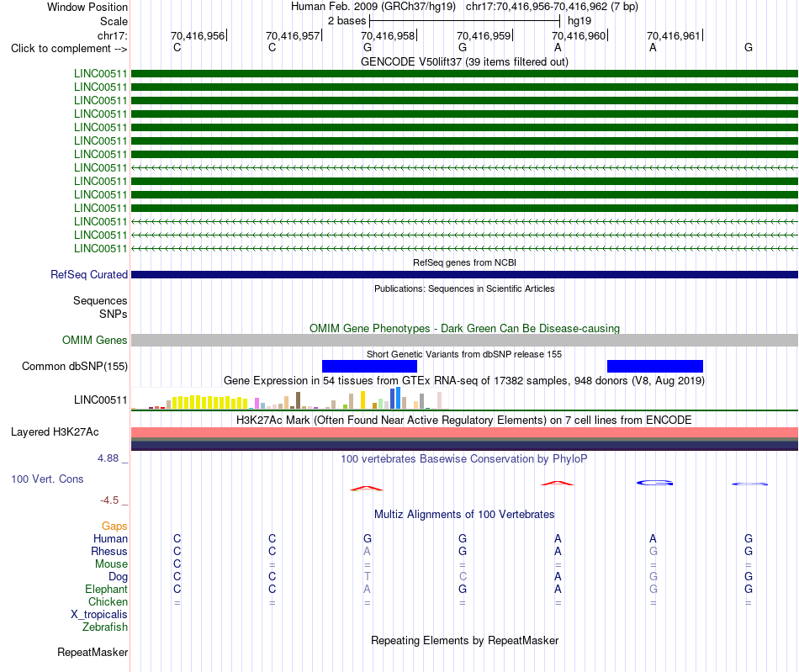Click the LINC00511 label beside the GTEx bar chart
This screenshot has height=672, width=799.
(101, 400)
